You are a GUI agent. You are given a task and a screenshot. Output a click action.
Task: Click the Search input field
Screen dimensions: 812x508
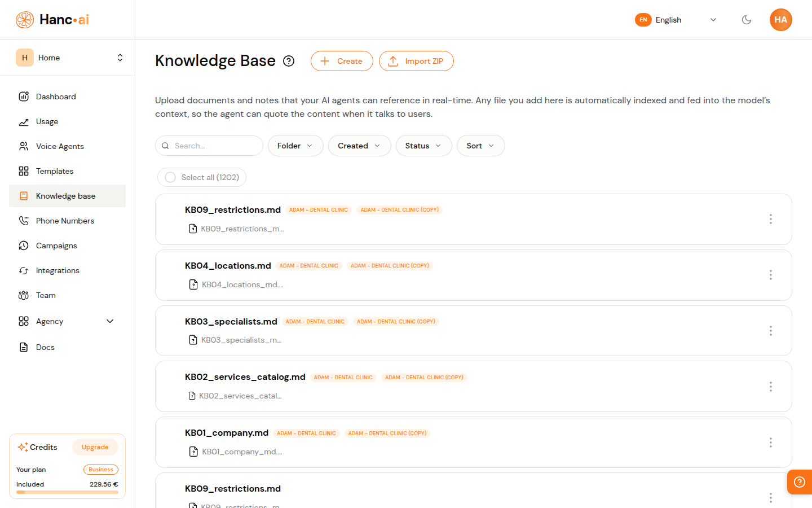click(209, 146)
